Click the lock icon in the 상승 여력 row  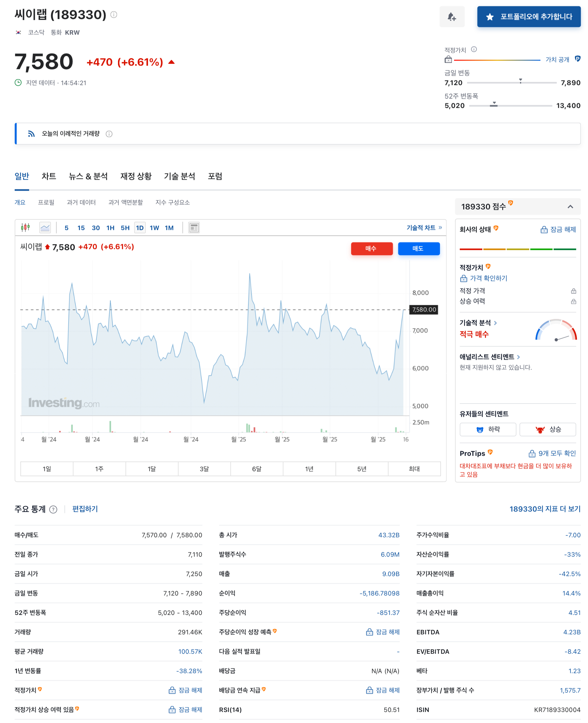[573, 301]
